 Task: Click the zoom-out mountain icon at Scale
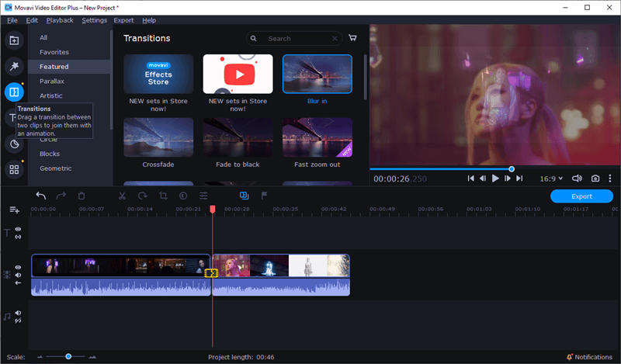40,357
